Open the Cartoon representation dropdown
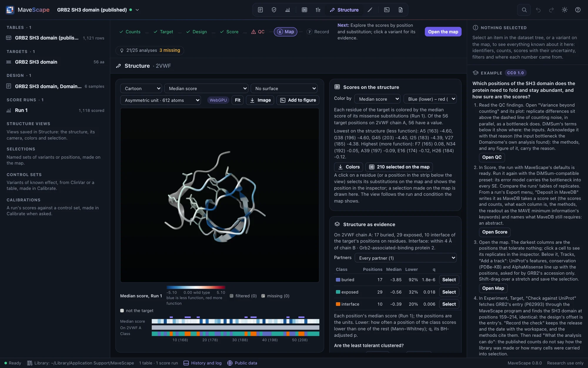Screen dimensions: 588x368 [141, 88]
